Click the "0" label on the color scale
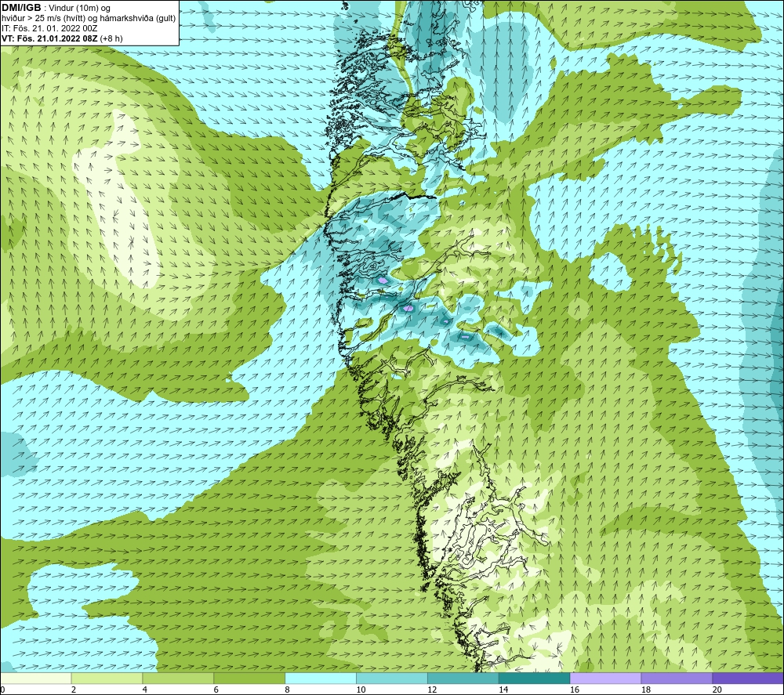784x695 pixels. (2, 690)
